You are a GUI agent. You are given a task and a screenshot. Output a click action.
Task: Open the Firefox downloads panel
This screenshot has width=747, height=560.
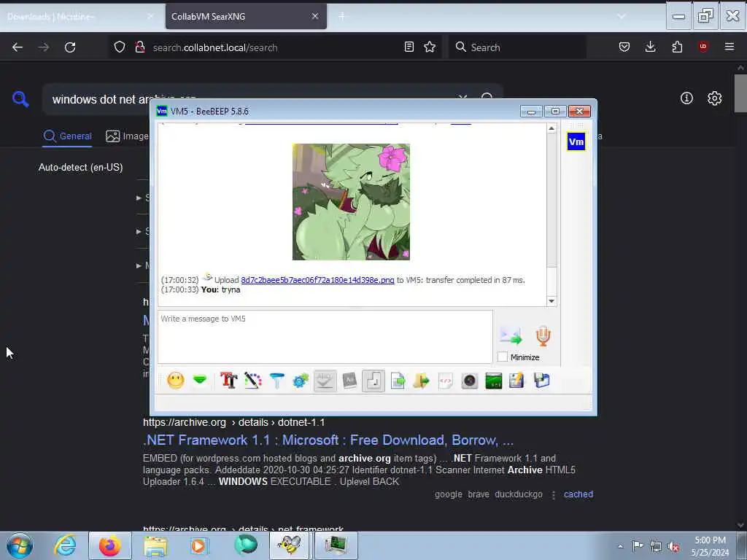coord(650,47)
